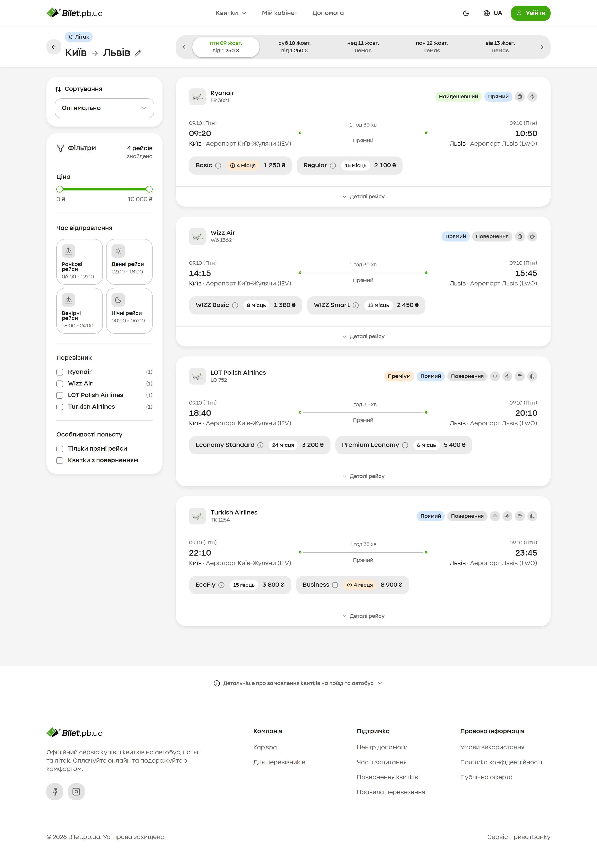This screenshot has height=868, width=597.
Task: Select the Ранкові рейси time filter card
Action: (79, 262)
